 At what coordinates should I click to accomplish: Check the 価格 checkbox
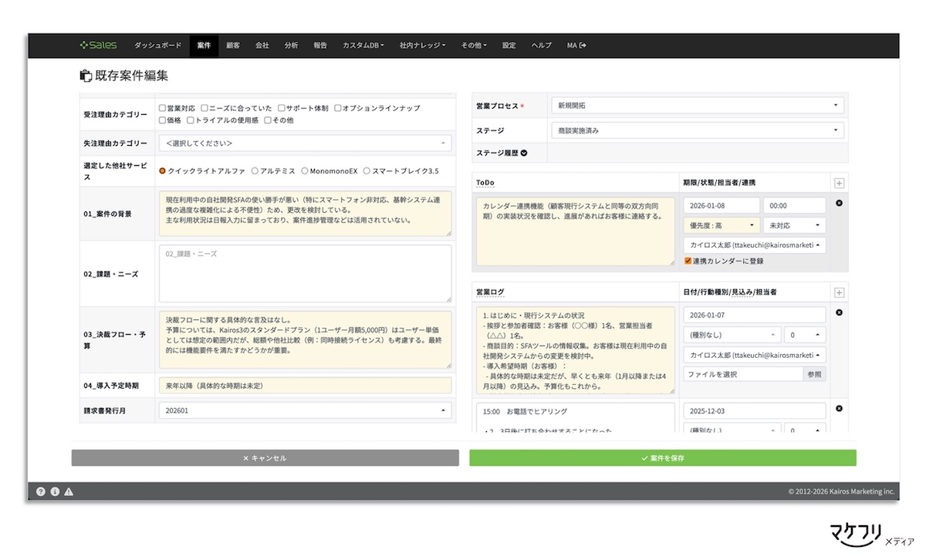tap(162, 120)
